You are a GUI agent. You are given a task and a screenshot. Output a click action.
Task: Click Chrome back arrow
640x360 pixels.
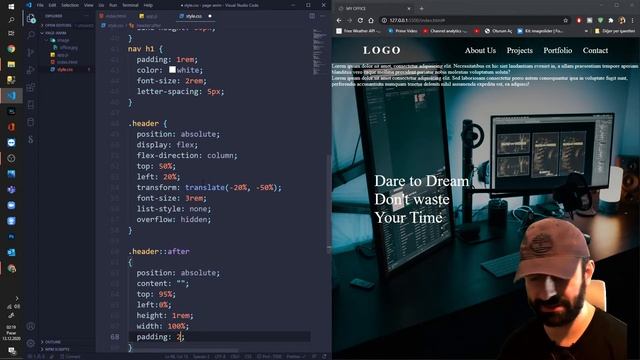(339, 20)
